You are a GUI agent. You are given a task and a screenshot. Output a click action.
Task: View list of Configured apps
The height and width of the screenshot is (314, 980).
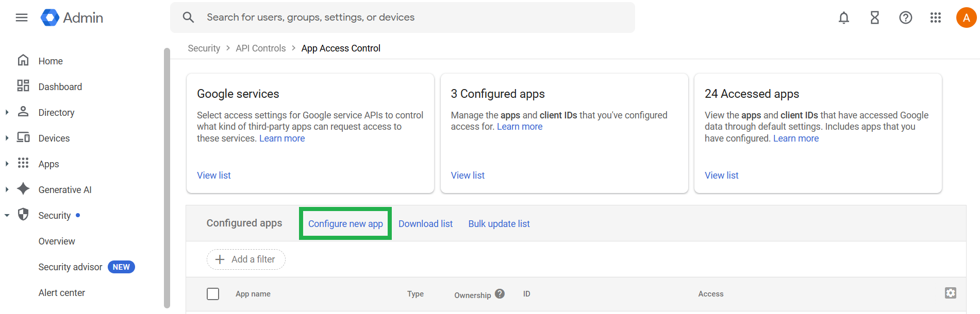(468, 176)
